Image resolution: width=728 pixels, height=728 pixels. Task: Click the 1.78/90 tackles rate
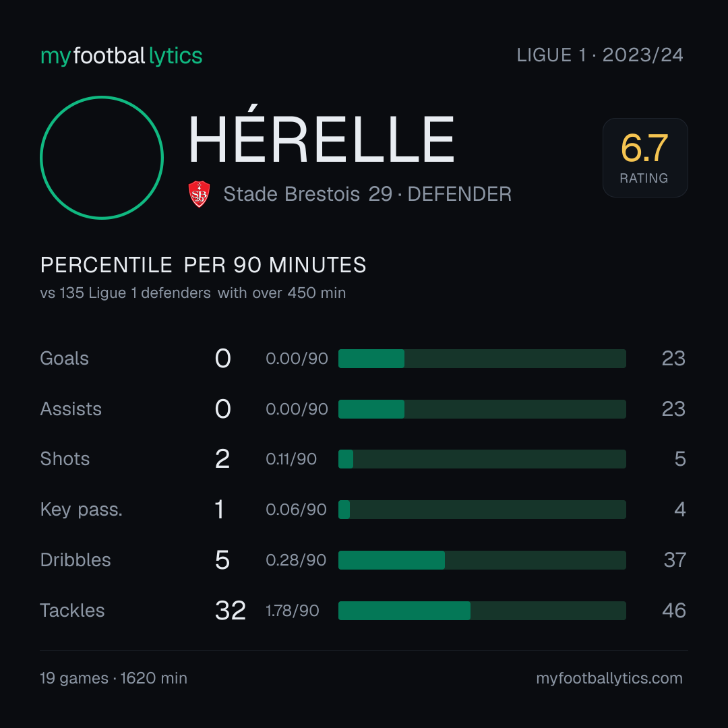[x=293, y=611]
